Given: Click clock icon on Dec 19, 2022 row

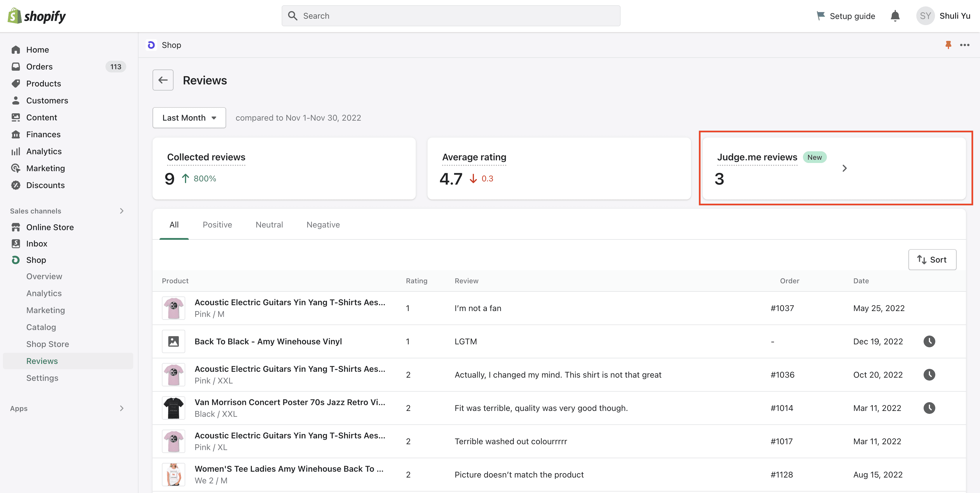Looking at the screenshot, I should click(x=929, y=341).
